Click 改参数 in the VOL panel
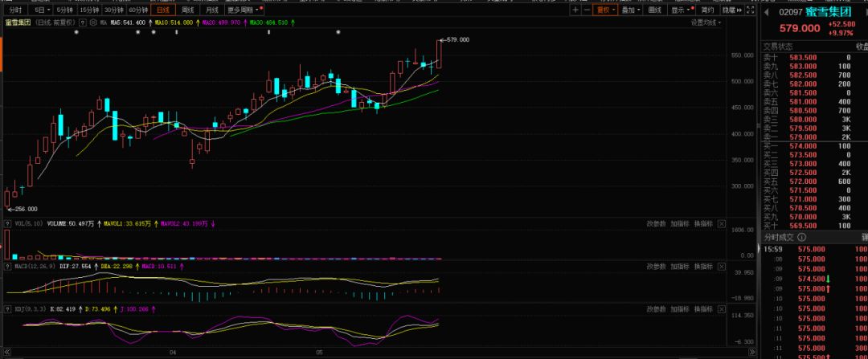868x359 pixels. (657, 223)
